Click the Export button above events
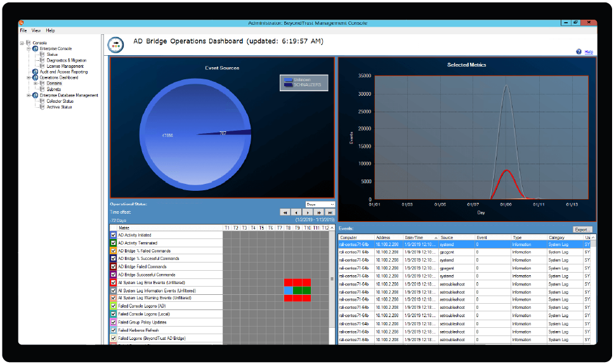Image resolution: width=614 pixels, height=364 pixels. (x=582, y=229)
